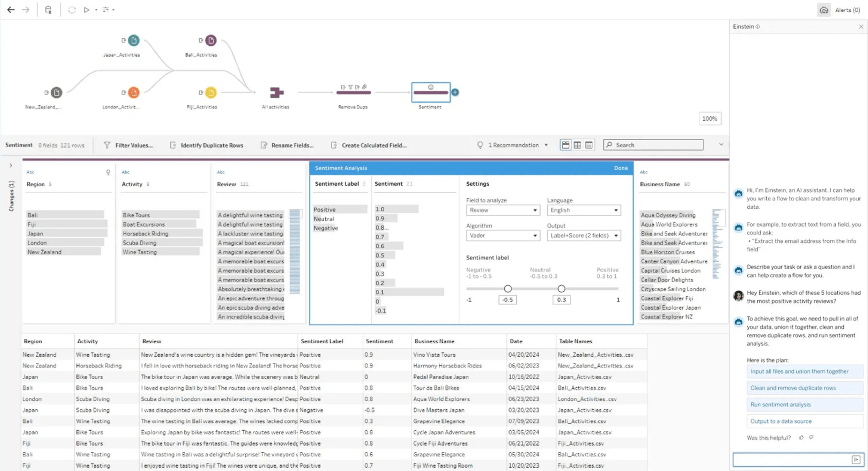Click the negative threshold slider handle
868x471 pixels.
[508, 289]
